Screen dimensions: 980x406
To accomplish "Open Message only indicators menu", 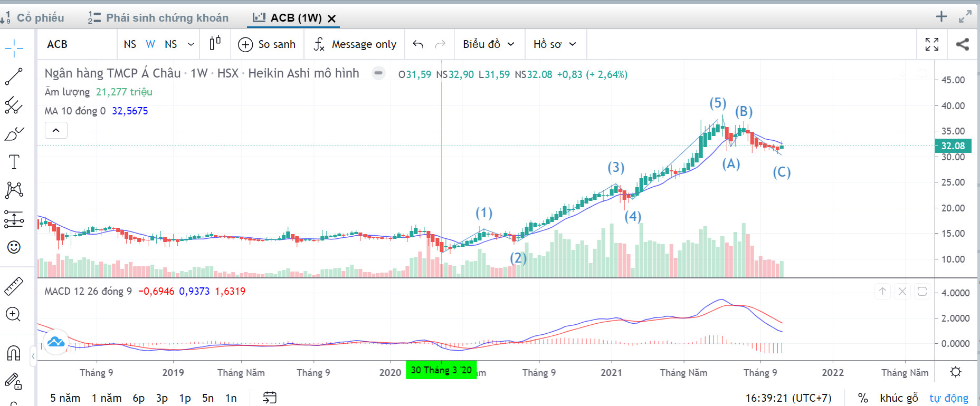I will (x=355, y=44).
